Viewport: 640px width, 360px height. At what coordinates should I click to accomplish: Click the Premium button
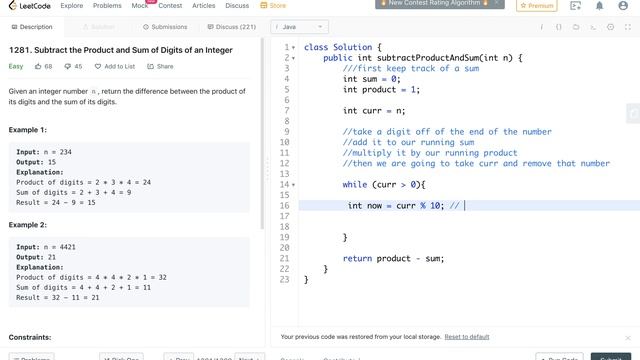point(537,6)
